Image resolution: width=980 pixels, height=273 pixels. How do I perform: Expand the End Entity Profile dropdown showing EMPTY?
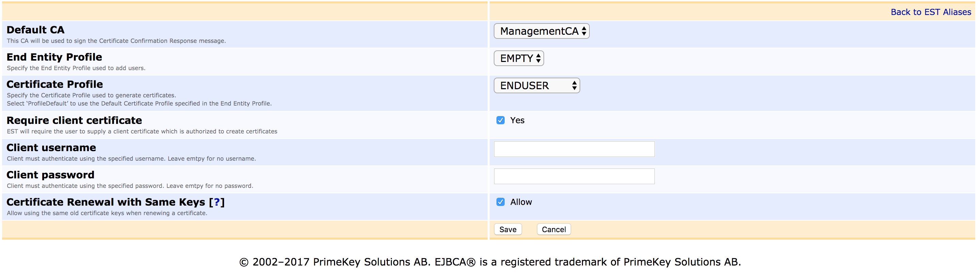(519, 59)
